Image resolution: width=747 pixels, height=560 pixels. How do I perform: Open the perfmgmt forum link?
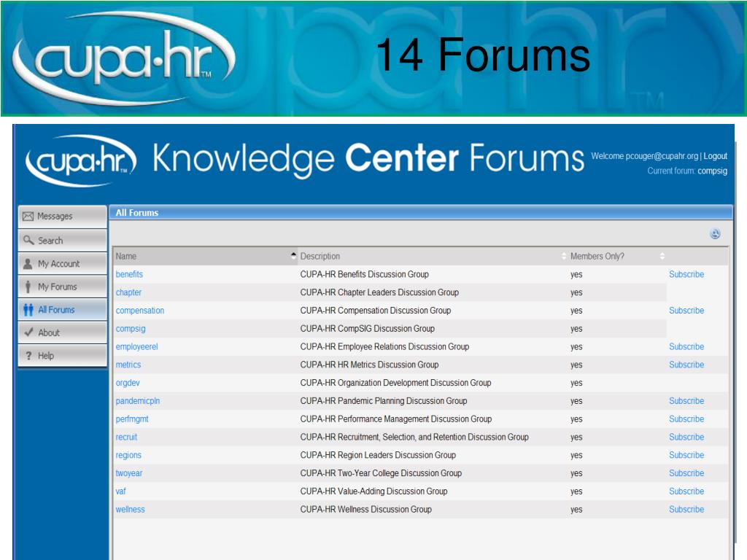[x=132, y=419]
